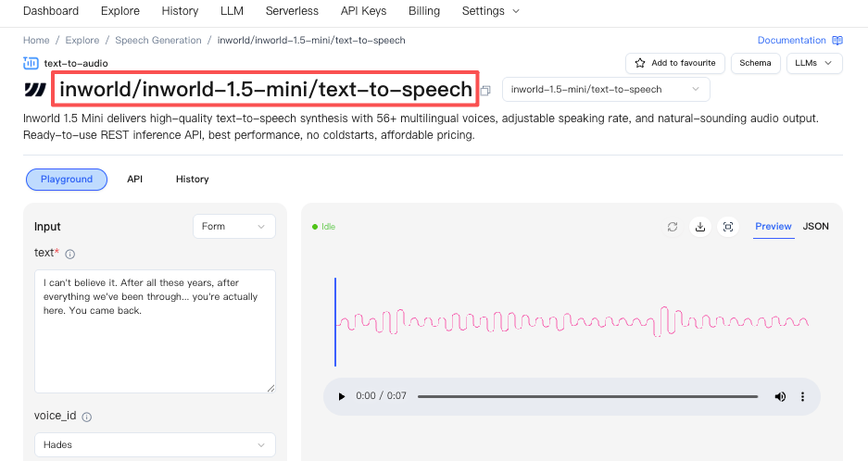Open the Form input mode dropdown
Image resolution: width=868 pixels, height=461 pixels.
coord(234,227)
